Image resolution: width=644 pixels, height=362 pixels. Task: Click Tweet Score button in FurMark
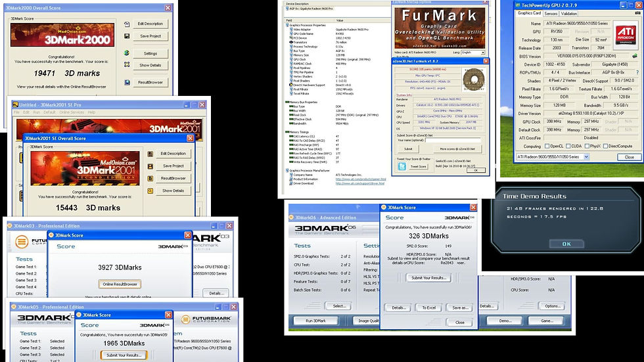[x=418, y=166]
